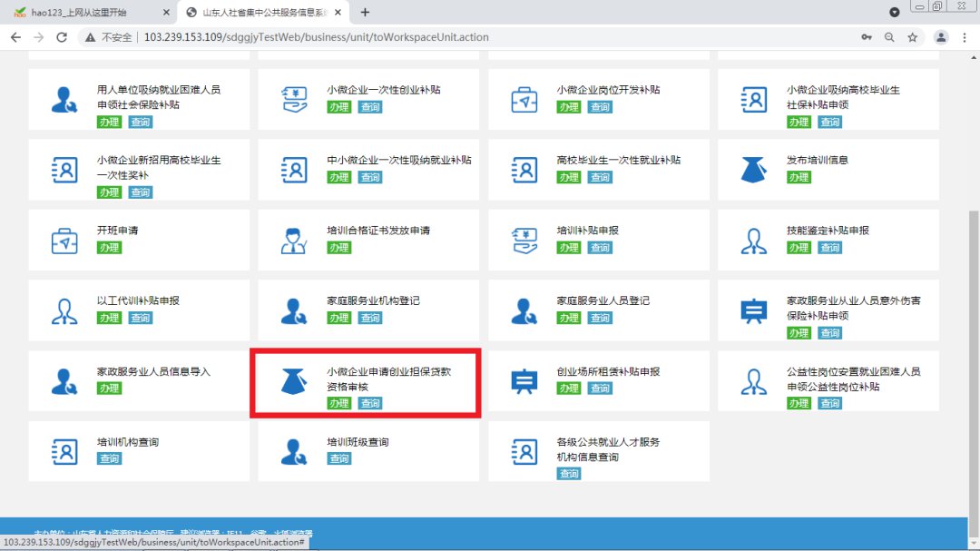Reload the page with the refresh button
Screen dimensions: 980x551
(x=62, y=37)
